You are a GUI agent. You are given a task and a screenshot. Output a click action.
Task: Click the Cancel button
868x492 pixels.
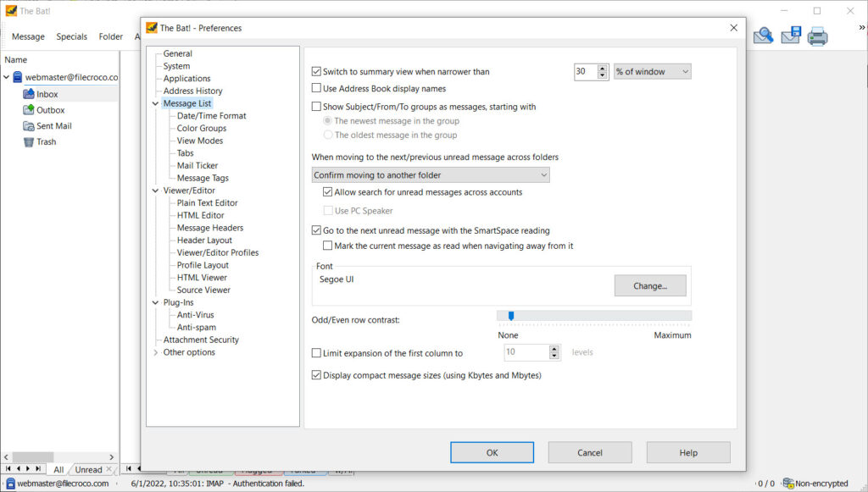point(590,452)
